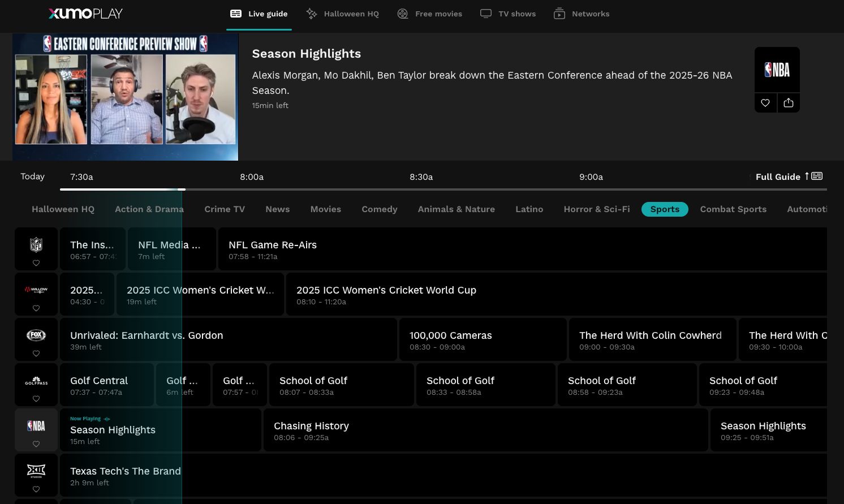Toggle favorite heart for NFL channel
The image size is (844, 504).
36,263
